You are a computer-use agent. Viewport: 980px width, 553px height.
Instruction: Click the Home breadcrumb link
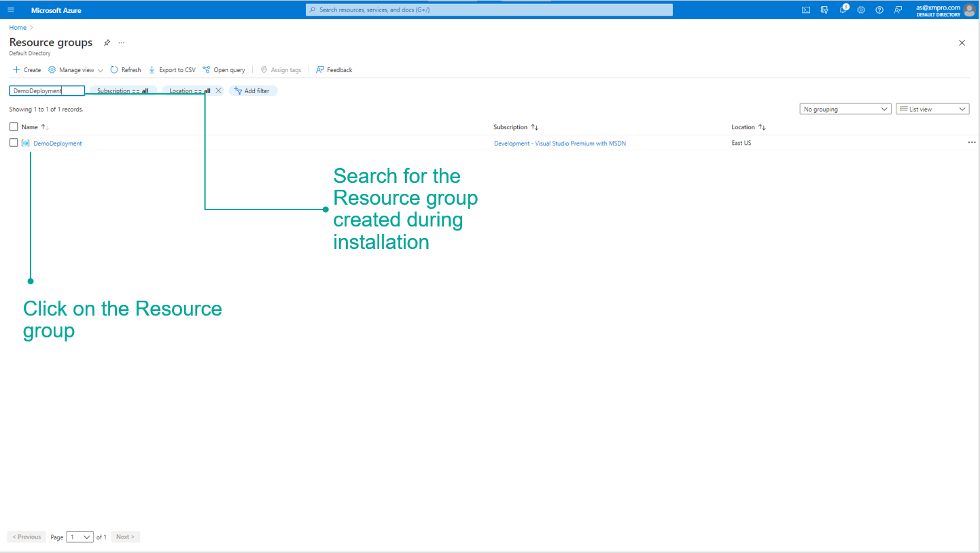pos(18,28)
